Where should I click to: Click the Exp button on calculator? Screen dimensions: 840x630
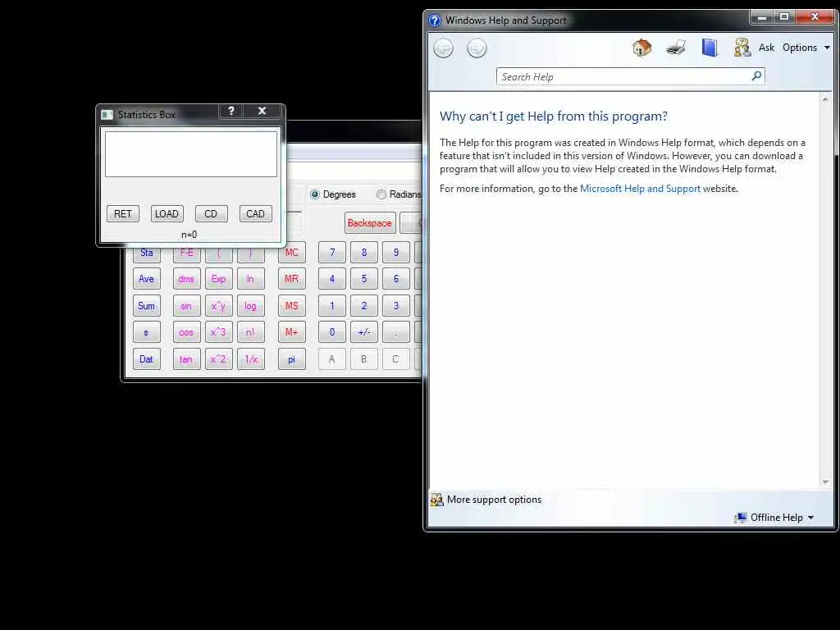click(x=218, y=279)
